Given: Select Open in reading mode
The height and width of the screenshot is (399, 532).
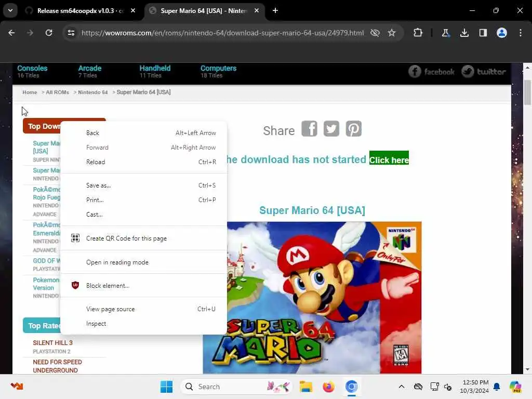Looking at the screenshot, I should [143, 262].
